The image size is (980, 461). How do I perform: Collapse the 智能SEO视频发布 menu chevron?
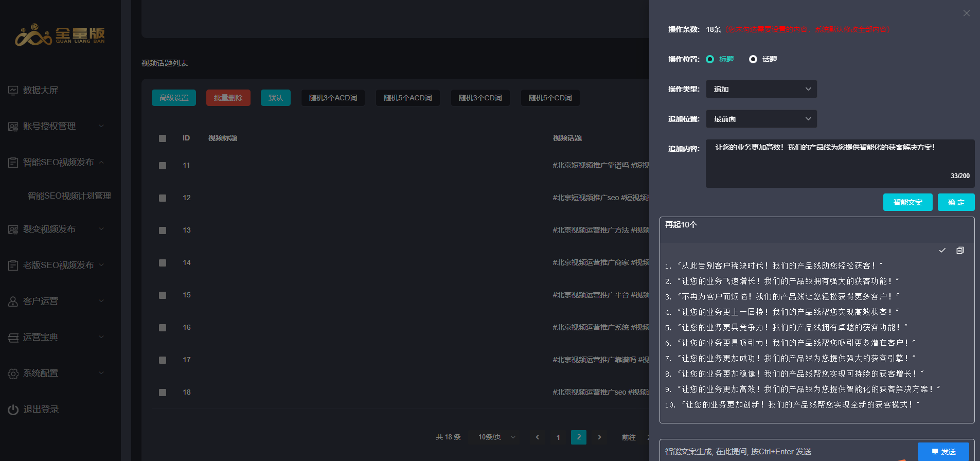point(101,162)
